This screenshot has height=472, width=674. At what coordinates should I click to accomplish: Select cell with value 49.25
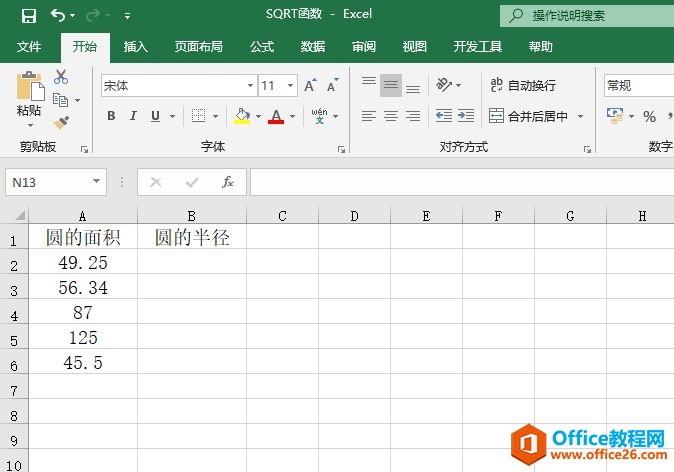[x=83, y=262]
